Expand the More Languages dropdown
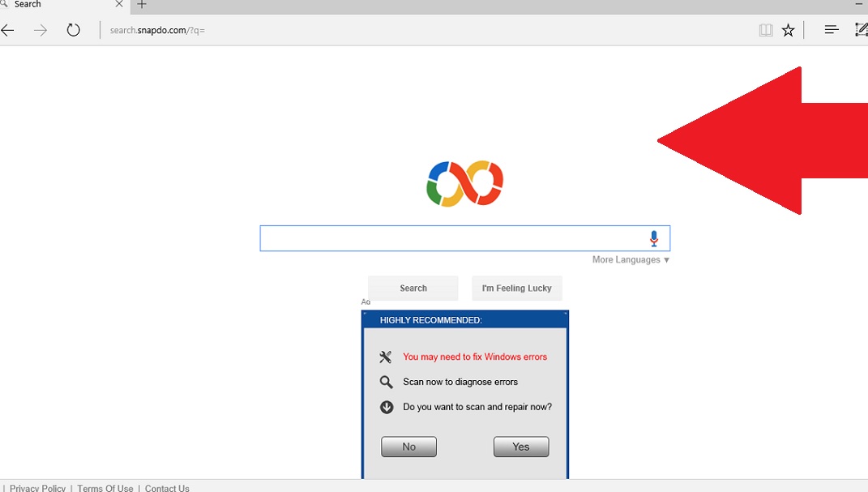 click(631, 259)
